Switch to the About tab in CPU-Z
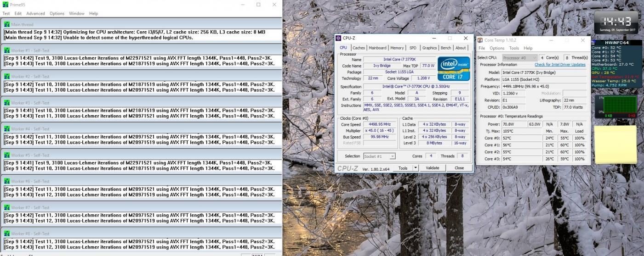 (x=461, y=48)
